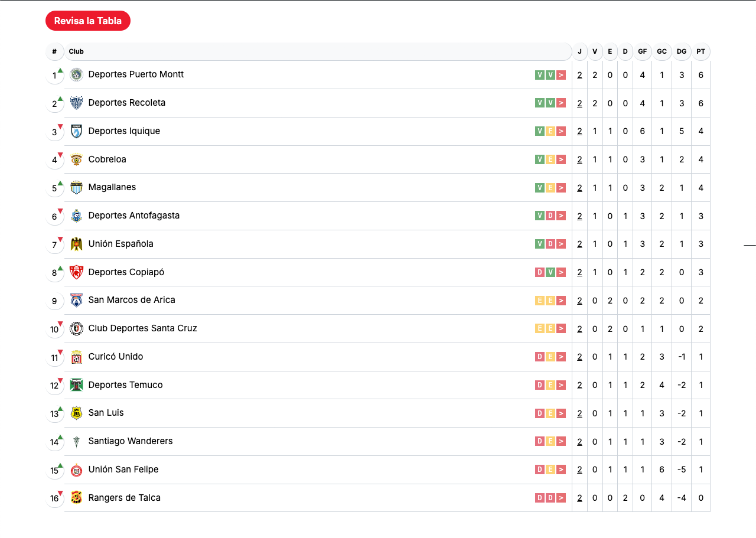
Task: Sort table by PT column header
Action: coord(700,51)
